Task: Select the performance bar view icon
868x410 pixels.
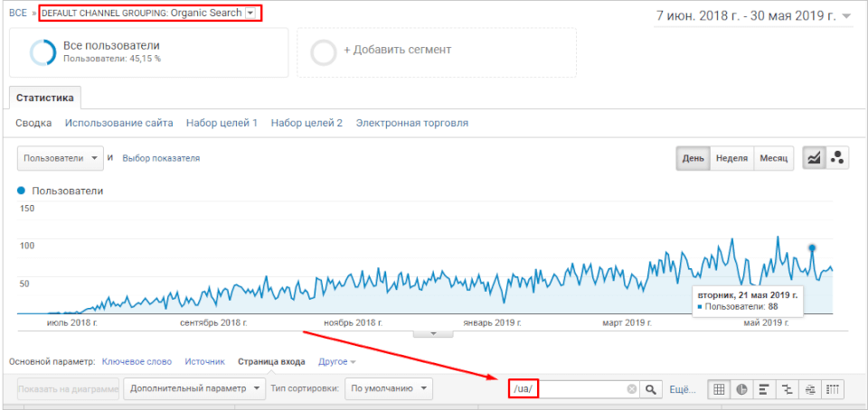Action: 765,389
